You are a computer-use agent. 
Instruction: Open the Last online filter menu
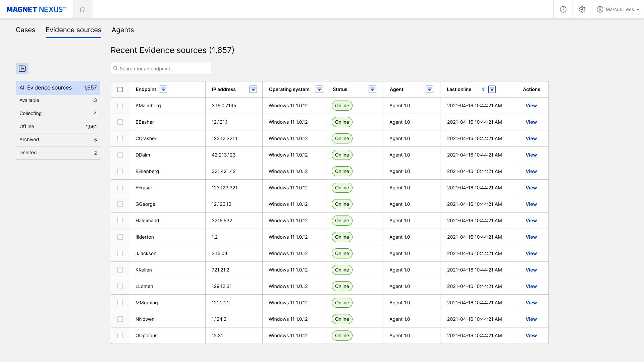tap(492, 89)
